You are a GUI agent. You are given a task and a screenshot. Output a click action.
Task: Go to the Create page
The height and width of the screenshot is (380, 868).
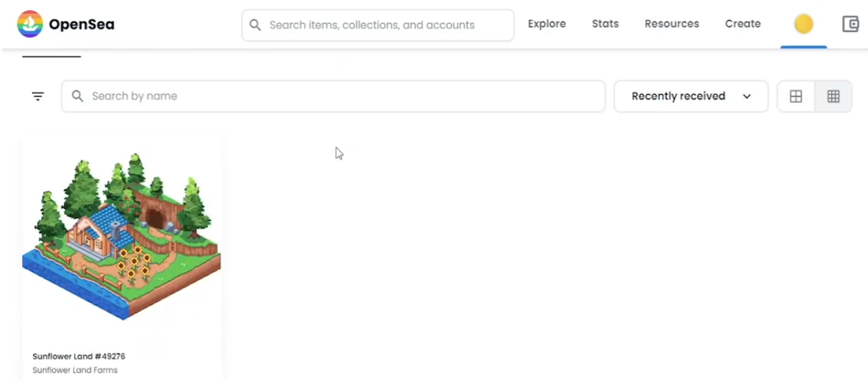click(x=743, y=24)
